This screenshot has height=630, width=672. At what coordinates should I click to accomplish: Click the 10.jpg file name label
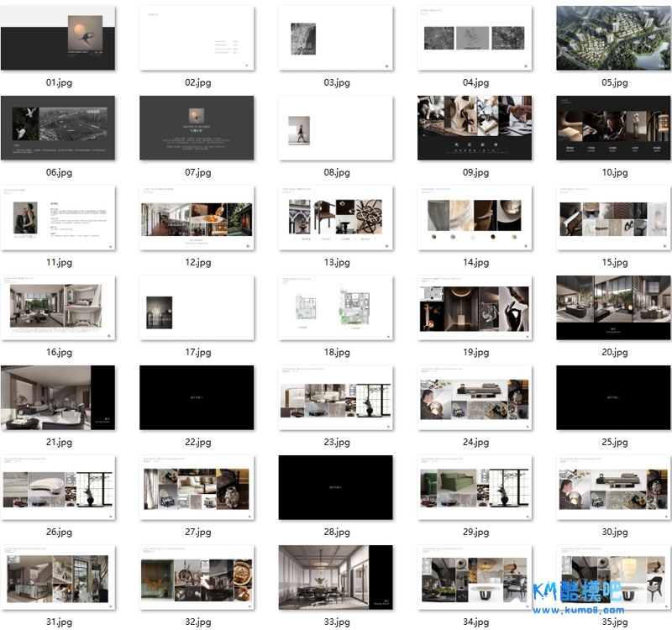click(614, 173)
